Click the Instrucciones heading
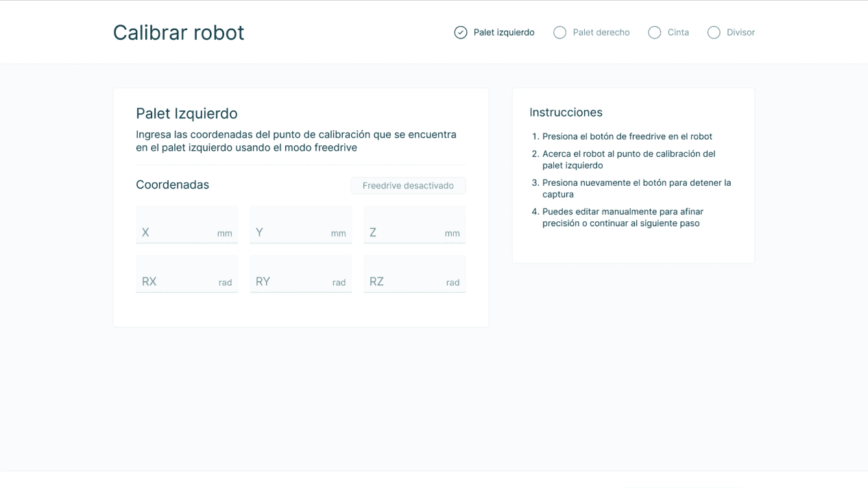This screenshot has width=868, height=488. (566, 112)
